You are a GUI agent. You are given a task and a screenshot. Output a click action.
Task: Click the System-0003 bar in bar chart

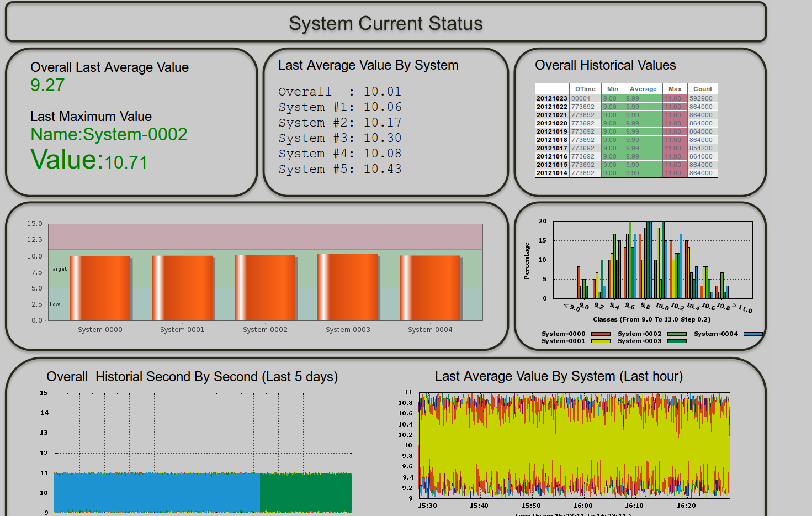tap(348, 287)
